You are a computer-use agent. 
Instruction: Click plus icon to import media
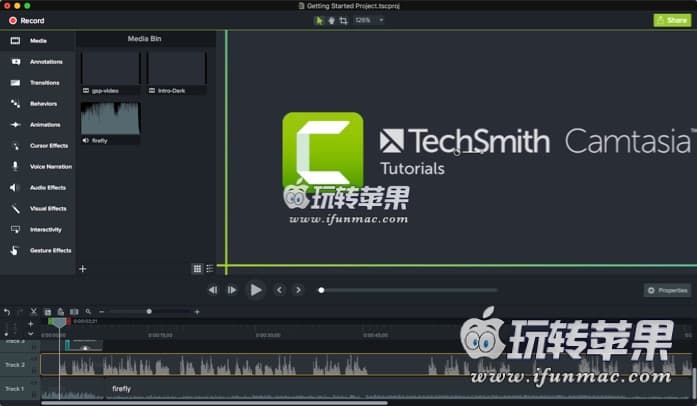tap(82, 269)
